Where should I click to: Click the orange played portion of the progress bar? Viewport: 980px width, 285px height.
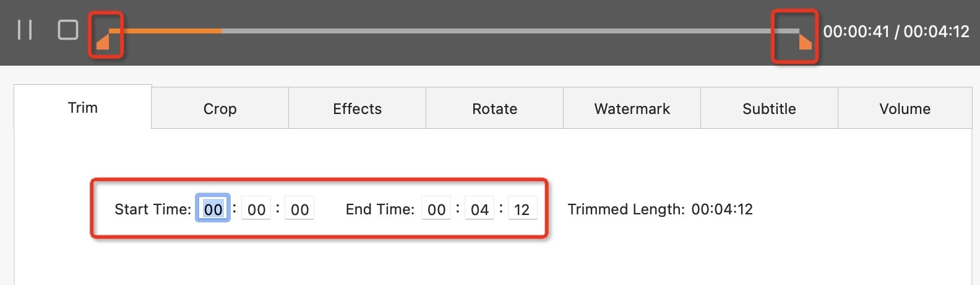166,30
